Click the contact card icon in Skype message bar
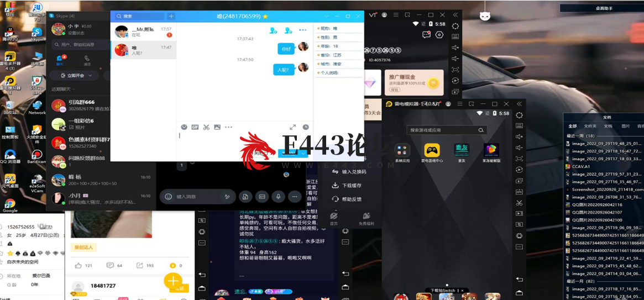Viewport: 644px width, 300px height. coord(261,197)
